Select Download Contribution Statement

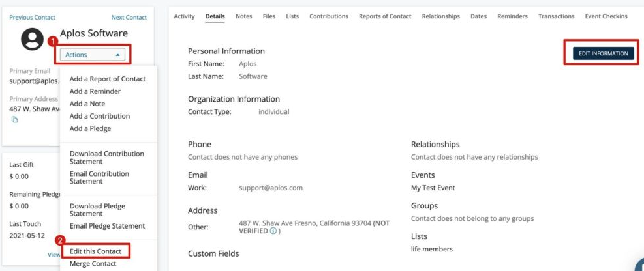pos(107,158)
